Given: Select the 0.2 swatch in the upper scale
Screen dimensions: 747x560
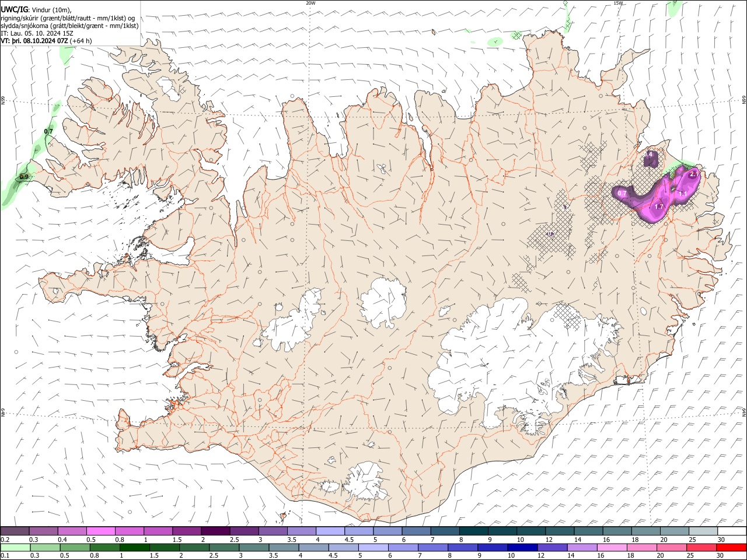Looking at the screenshot, I should (15, 531).
